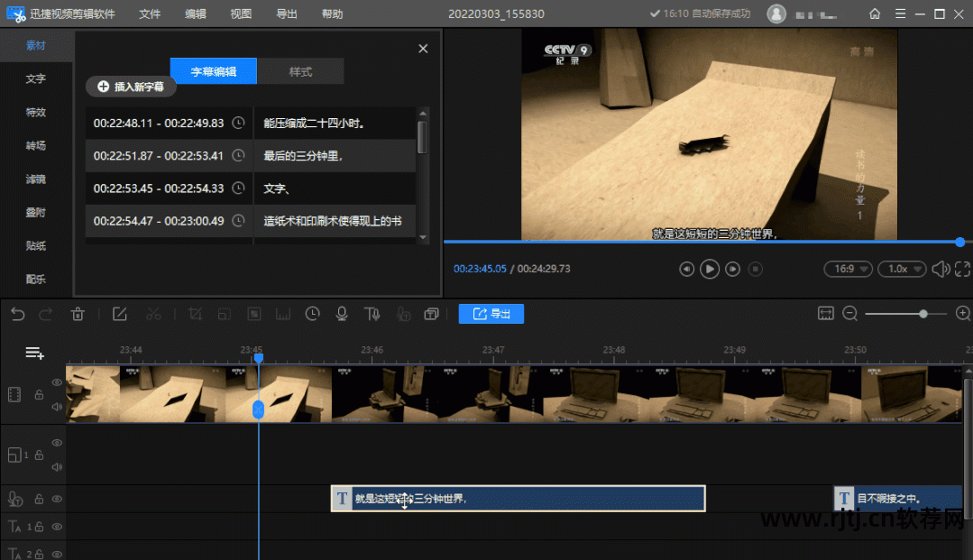
Task: Click the blue 导出 export button
Action: point(491,314)
